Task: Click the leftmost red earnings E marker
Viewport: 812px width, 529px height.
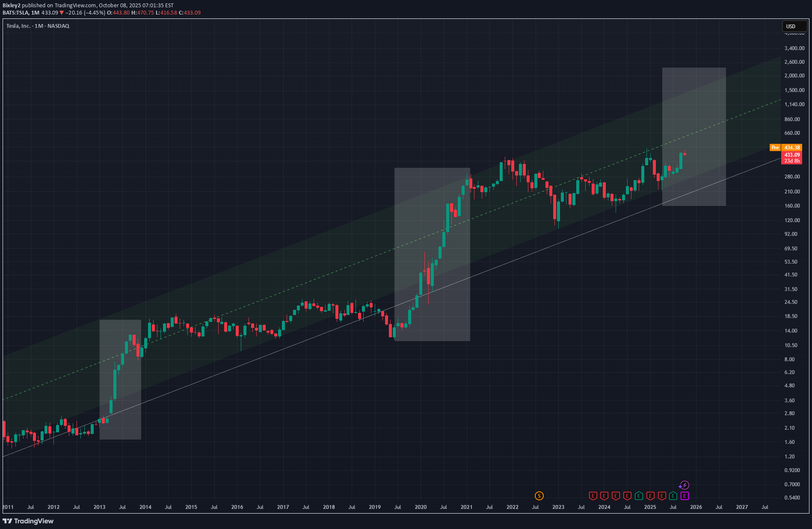Action: tap(593, 496)
